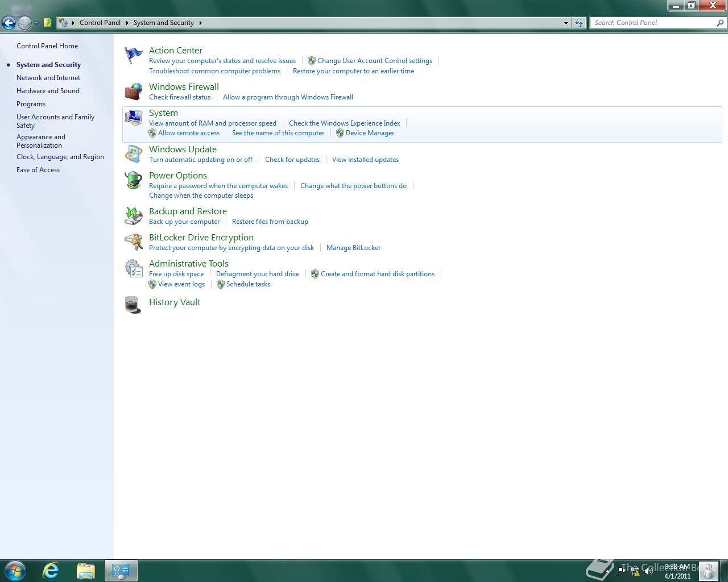Expand the arrow before Control Panel breadcrumb
Image resolution: width=728 pixels, height=582 pixels.
pyautogui.click(x=73, y=23)
